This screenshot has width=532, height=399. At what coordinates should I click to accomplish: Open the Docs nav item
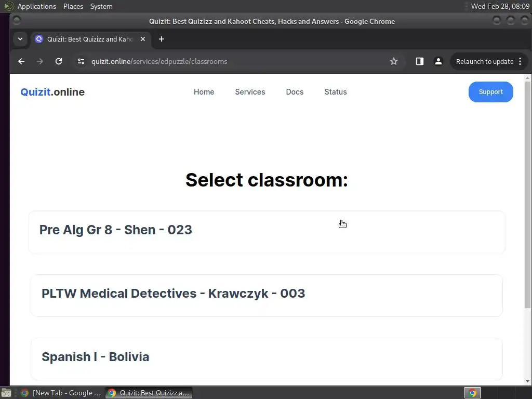click(295, 92)
